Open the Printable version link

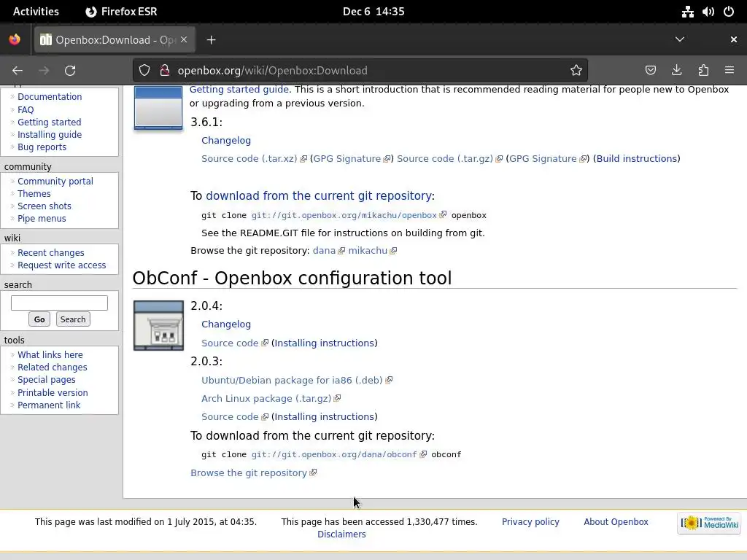click(53, 393)
